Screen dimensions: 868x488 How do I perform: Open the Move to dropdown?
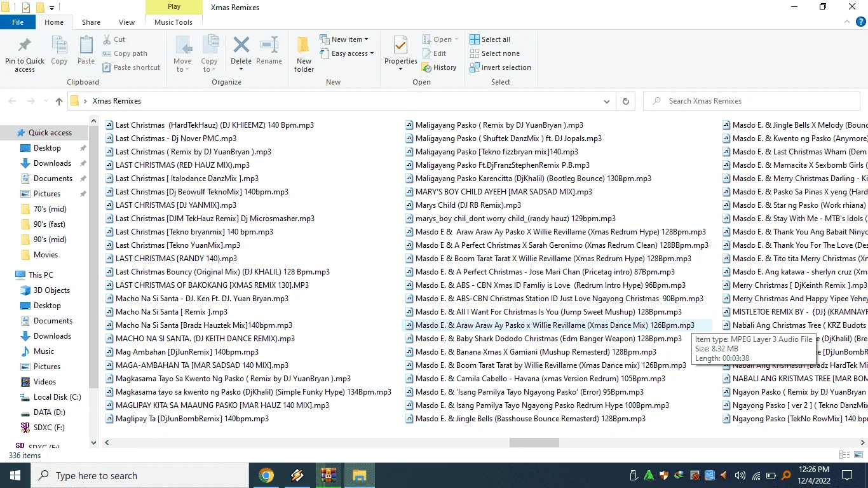click(182, 54)
